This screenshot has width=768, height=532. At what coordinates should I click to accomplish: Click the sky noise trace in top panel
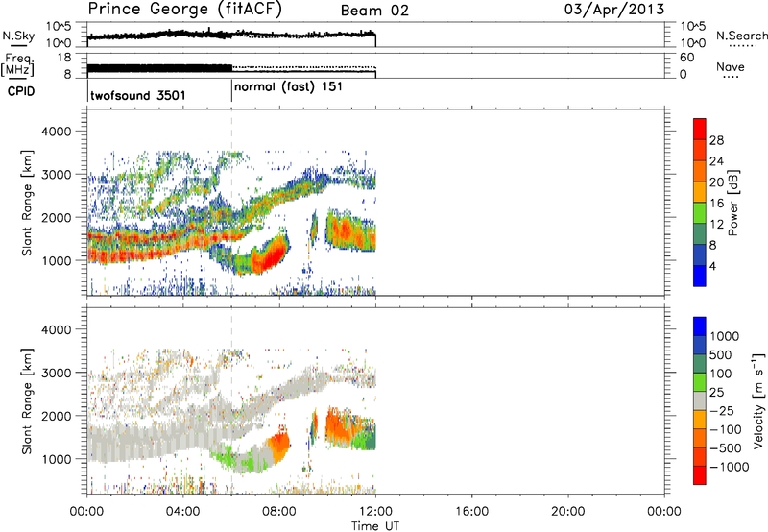pos(231,35)
